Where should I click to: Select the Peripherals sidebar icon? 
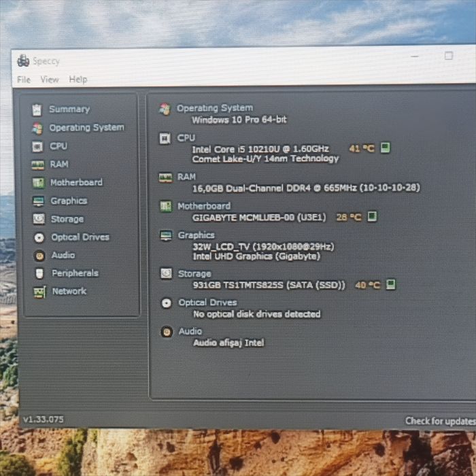(39, 273)
